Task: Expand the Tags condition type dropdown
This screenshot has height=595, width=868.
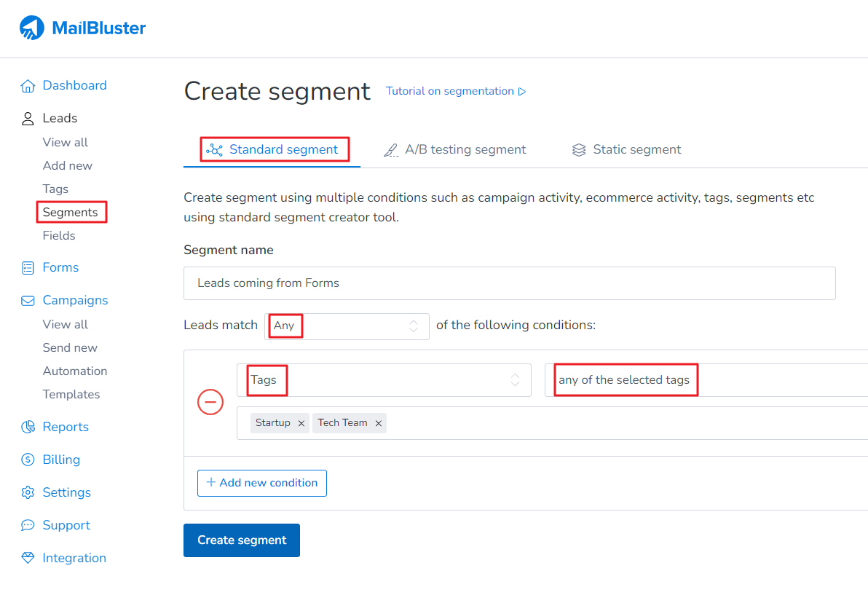Action: coord(384,380)
